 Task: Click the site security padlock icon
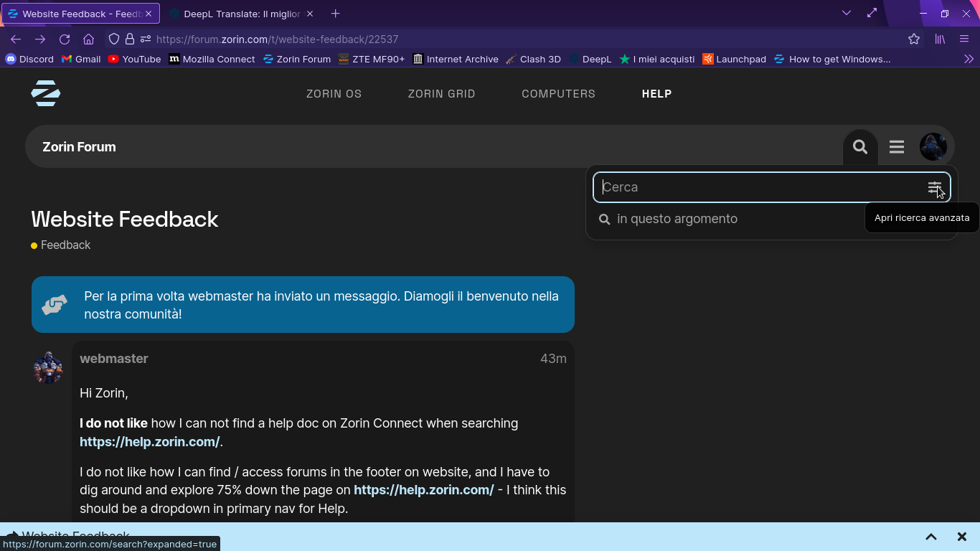coord(130,39)
